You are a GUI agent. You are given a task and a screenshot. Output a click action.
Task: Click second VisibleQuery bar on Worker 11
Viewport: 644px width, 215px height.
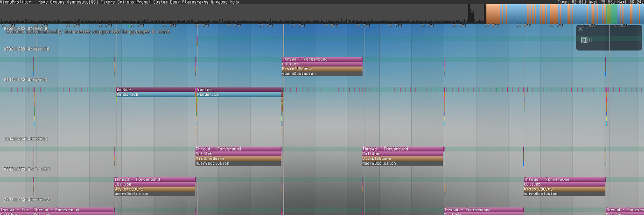565,189
